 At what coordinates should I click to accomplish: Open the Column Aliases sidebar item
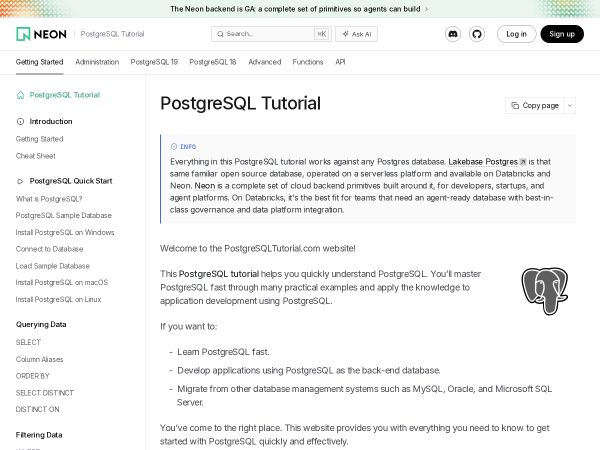pyautogui.click(x=39, y=359)
